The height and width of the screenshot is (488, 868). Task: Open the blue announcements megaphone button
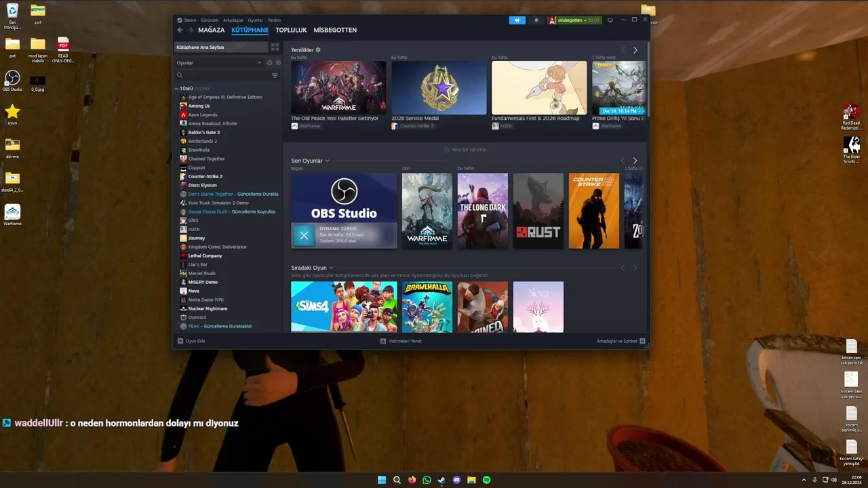point(517,20)
